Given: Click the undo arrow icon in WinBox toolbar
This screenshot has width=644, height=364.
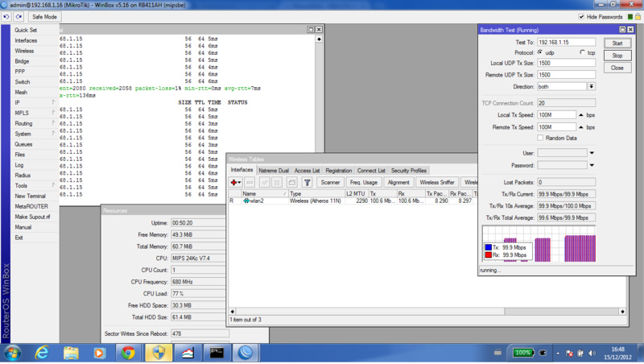Looking at the screenshot, I should [6, 17].
